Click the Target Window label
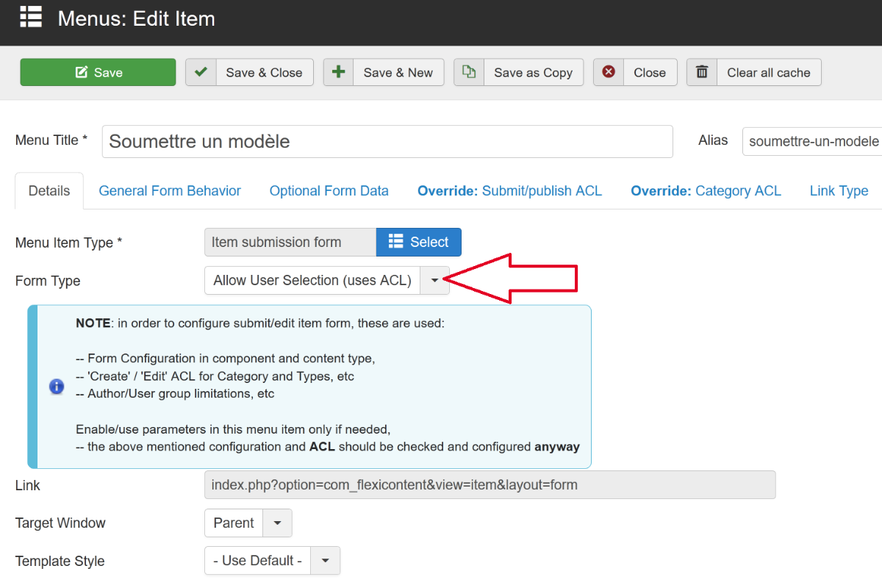This screenshot has height=588, width=882. coord(60,523)
